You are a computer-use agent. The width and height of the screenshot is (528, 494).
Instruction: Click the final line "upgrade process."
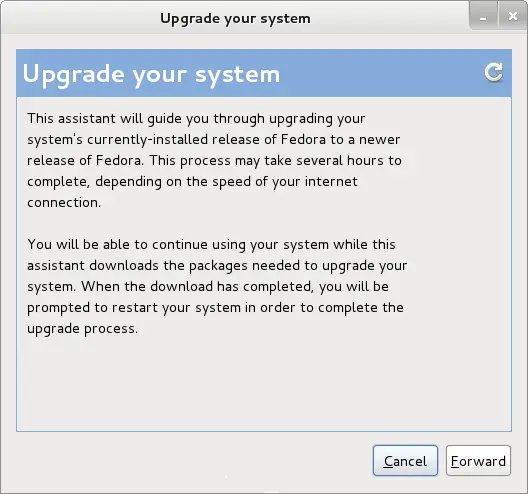[x=83, y=329]
